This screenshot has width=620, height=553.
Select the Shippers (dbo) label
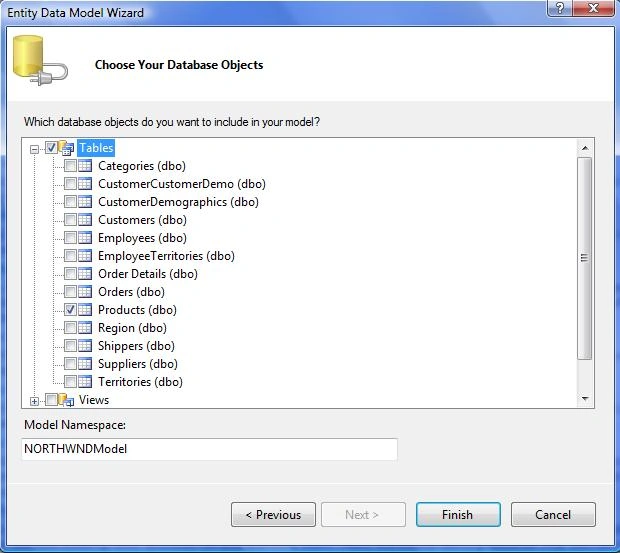click(136, 345)
